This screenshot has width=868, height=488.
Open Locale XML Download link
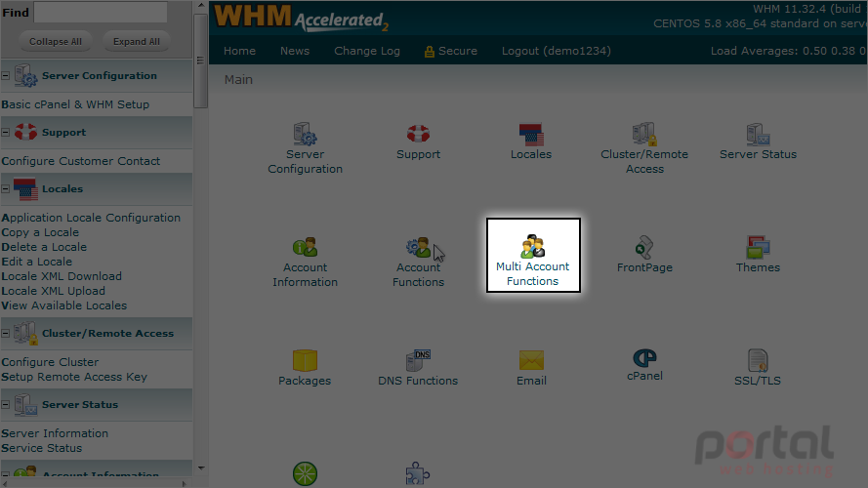pyautogui.click(x=62, y=276)
